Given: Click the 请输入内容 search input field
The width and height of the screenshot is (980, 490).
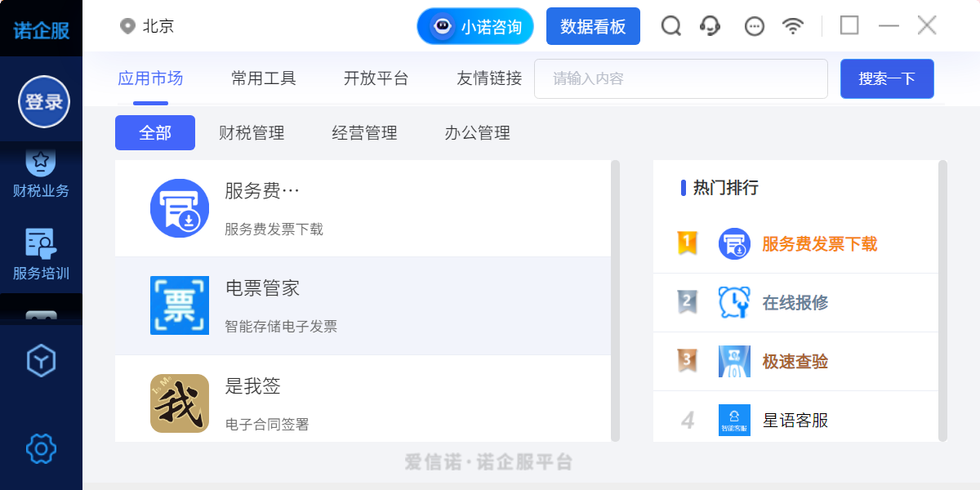Looking at the screenshot, I should tap(680, 78).
